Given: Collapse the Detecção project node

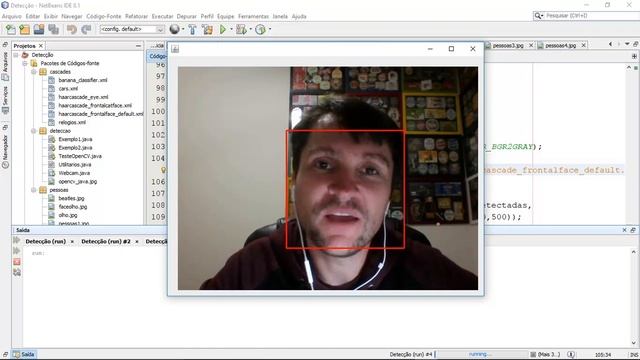Looking at the screenshot, I should 16,55.
